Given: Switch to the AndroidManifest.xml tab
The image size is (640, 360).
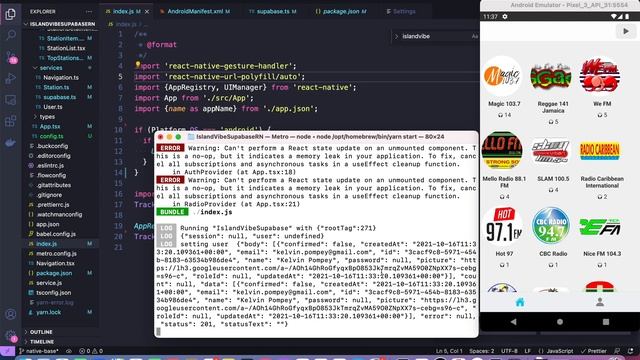Looking at the screenshot, I should 195,11.
